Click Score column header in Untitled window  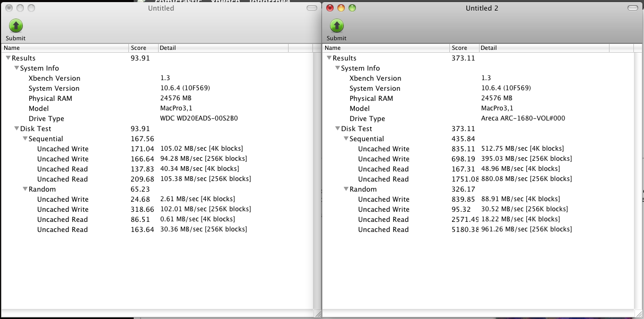pos(143,48)
